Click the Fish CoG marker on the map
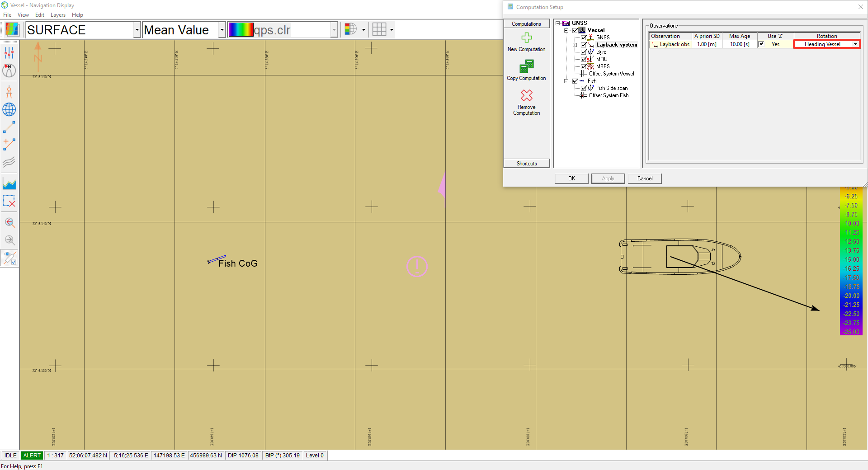This screenshot has height=470, width=868. pyautogui.click(x=217, y=259)
